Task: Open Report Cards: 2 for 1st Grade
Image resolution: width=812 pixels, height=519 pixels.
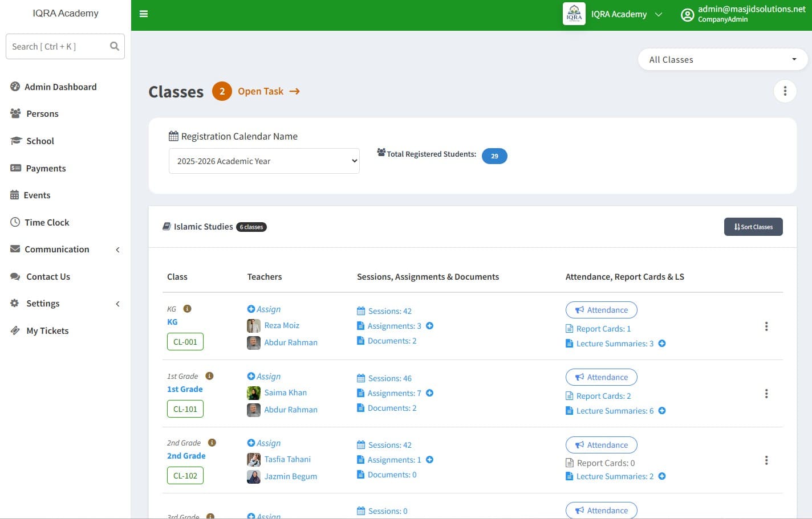Action: pos(598,396)
